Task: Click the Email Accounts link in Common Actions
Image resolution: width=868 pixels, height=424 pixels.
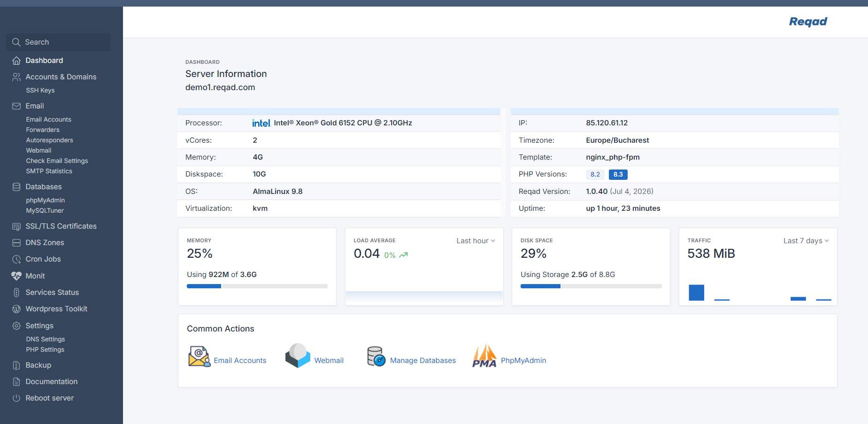Action: pyautogui.click(x=240, y=361)
